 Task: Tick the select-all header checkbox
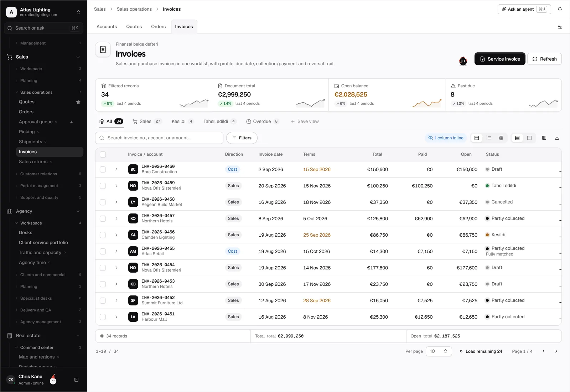(103, 154)
